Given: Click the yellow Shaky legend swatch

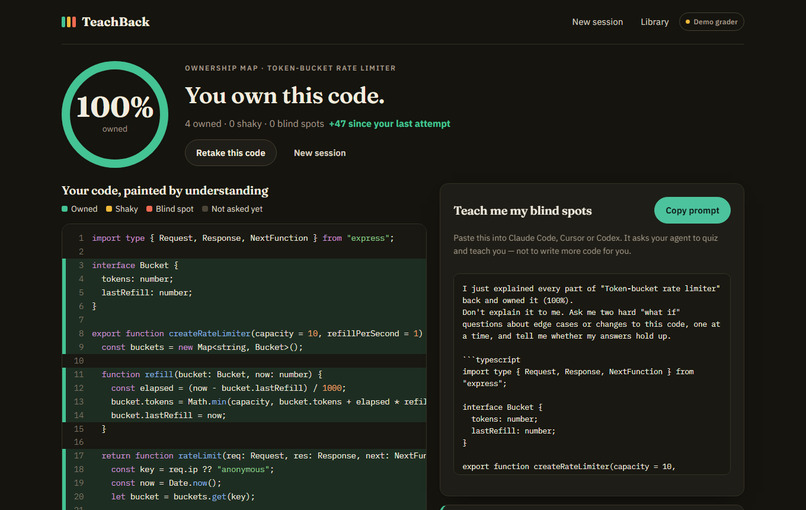Looking at the screenshot, I should 109,209.
